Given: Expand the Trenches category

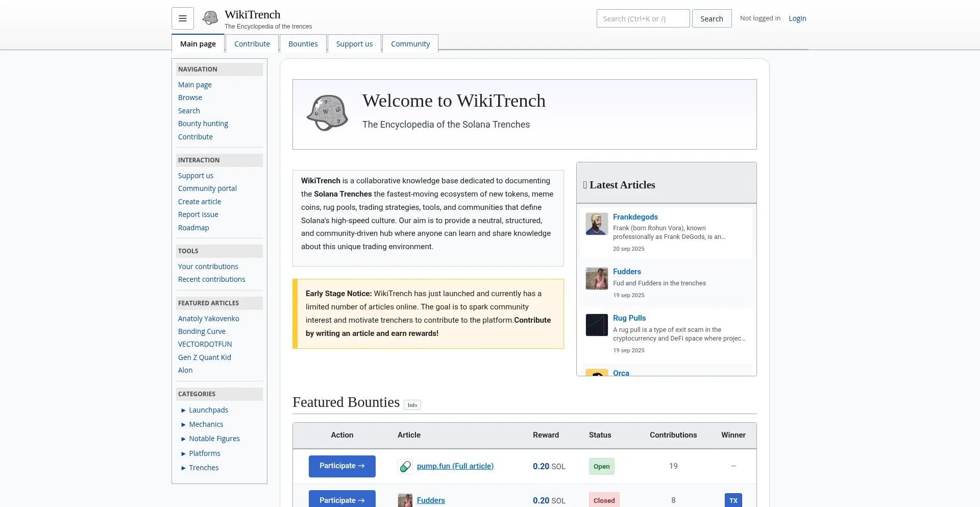Looking at the screenshot, I should 184,468.
